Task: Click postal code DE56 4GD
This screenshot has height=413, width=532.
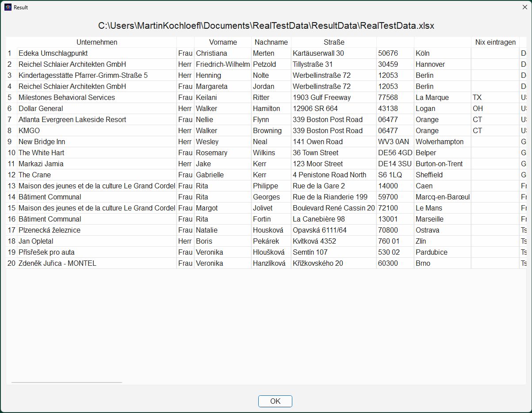Action: click(395, 153)
